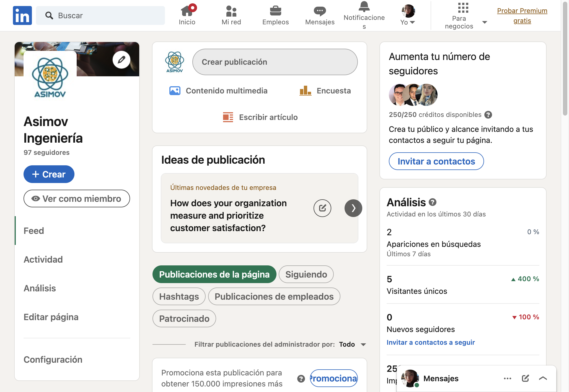Open the Mensajes chat bubble icon

[x=320, y=11]
